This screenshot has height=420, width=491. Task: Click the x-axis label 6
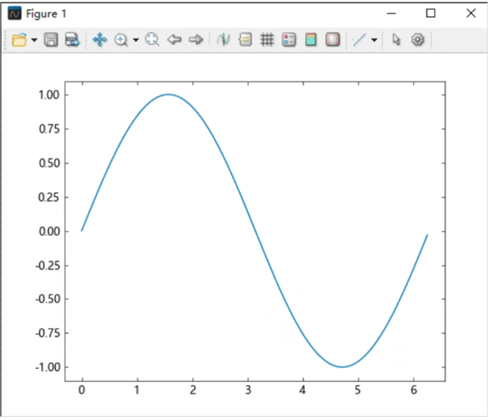click(x=414, y=390)
